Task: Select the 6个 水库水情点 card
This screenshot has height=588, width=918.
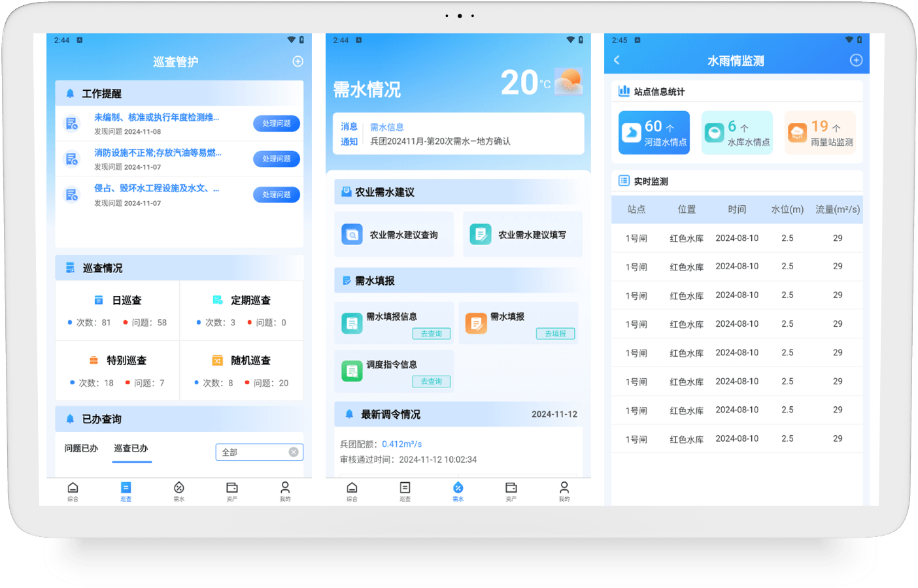Action: (737, 133)
